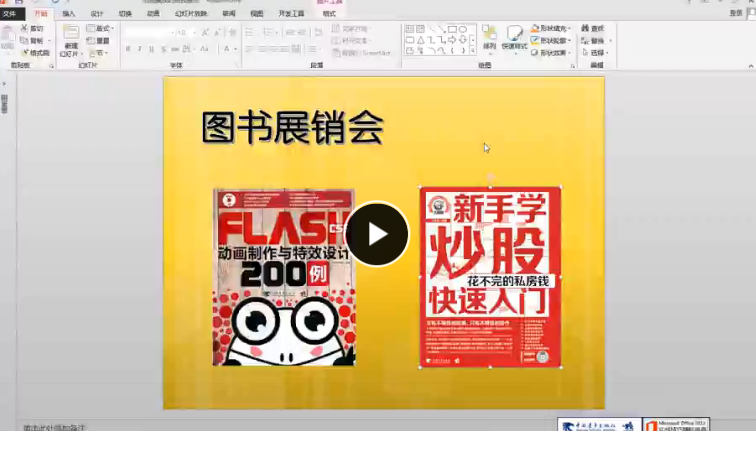The width and height of the screenshot is (756, 454).
Task: Expand the shapes gallery More arrow
Action: (x=472, y=51)
